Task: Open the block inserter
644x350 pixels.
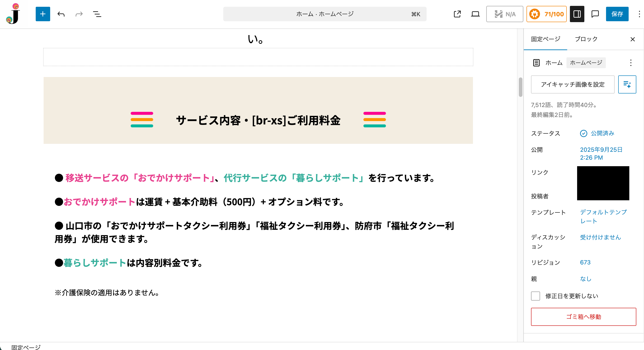Action: click(x=42, y=14)
